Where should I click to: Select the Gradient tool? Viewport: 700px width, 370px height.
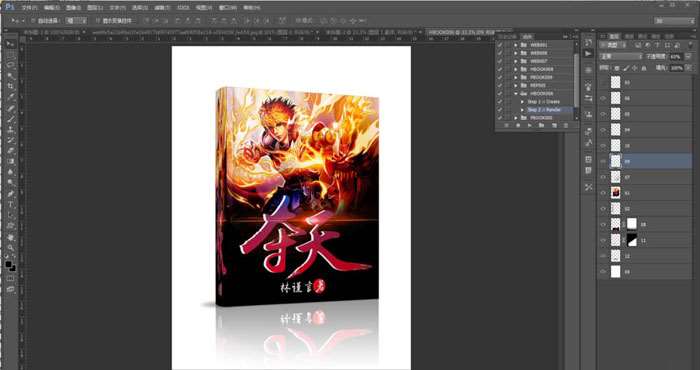10,162
